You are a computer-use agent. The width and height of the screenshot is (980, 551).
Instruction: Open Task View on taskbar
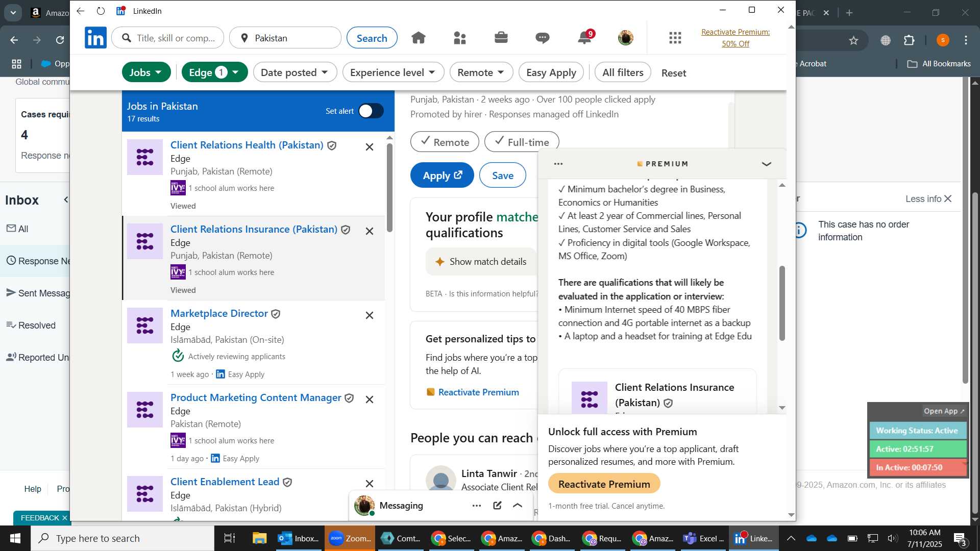(x=230, y=538)
